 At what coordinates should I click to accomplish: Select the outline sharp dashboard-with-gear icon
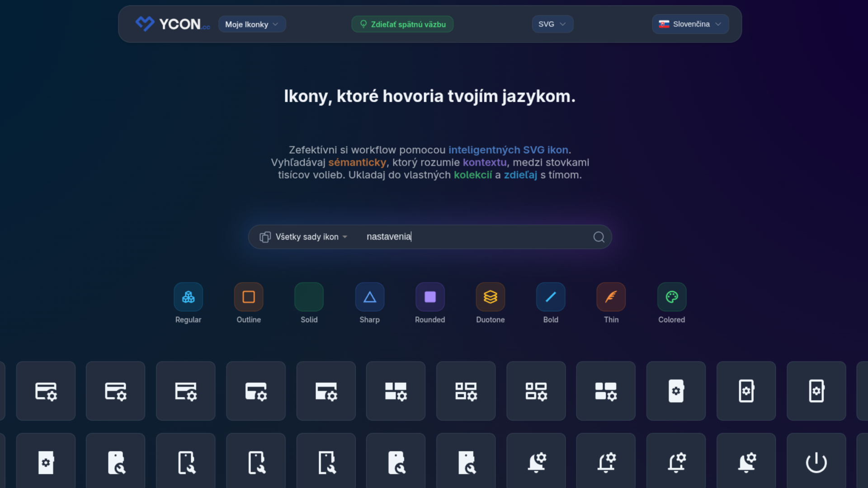466,391
